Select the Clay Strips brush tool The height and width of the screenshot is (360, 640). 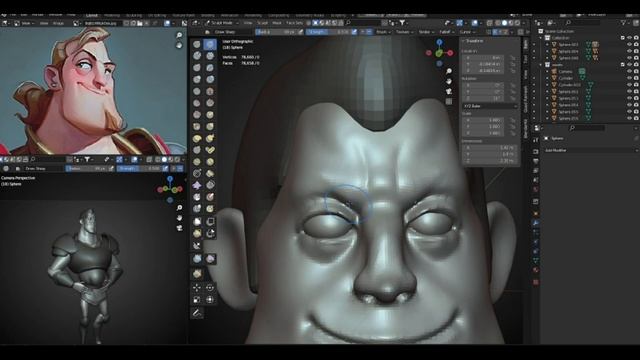[x=210, y=56]
